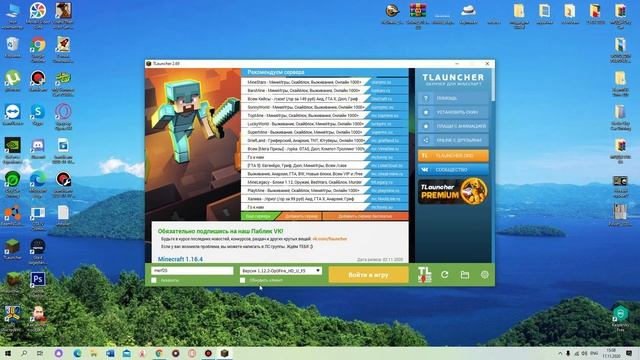Select the LuckyWorld server row
Screen dimensions: 640x360
click(325, 124)
